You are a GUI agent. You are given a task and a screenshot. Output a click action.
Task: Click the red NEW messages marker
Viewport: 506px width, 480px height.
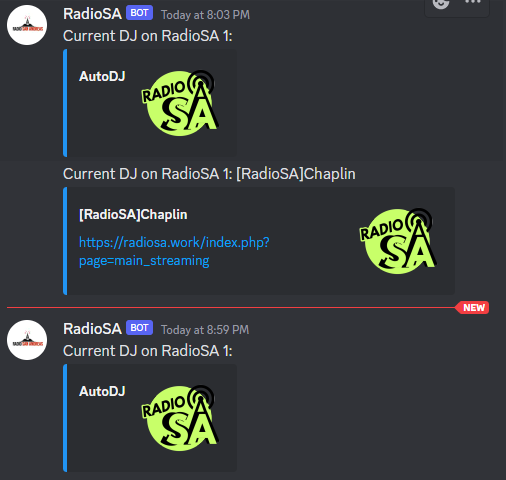point(473,307)
